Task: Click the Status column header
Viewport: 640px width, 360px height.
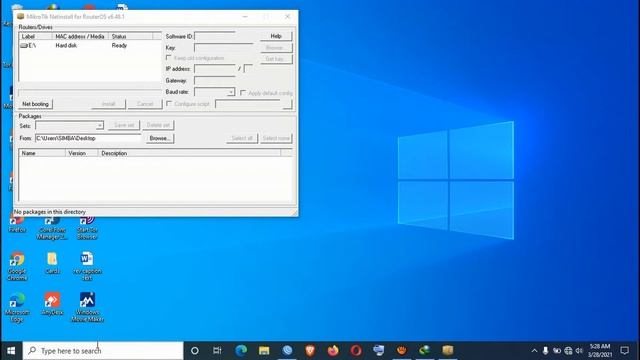Action: [131, 37]
